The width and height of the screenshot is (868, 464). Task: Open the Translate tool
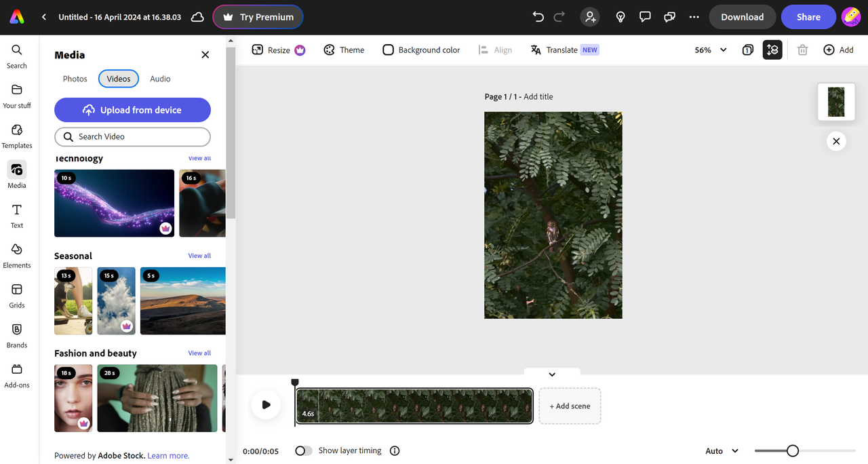[x=564, y=50]
